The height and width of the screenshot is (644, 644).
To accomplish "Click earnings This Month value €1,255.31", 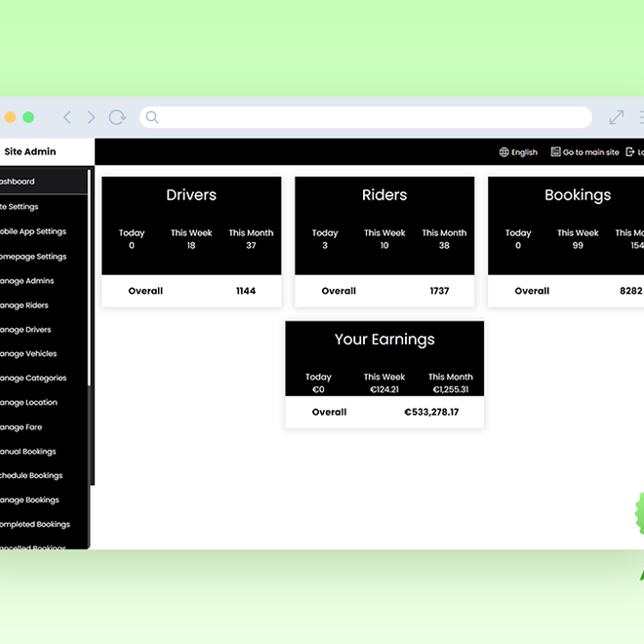I will [x=451, y=389].
